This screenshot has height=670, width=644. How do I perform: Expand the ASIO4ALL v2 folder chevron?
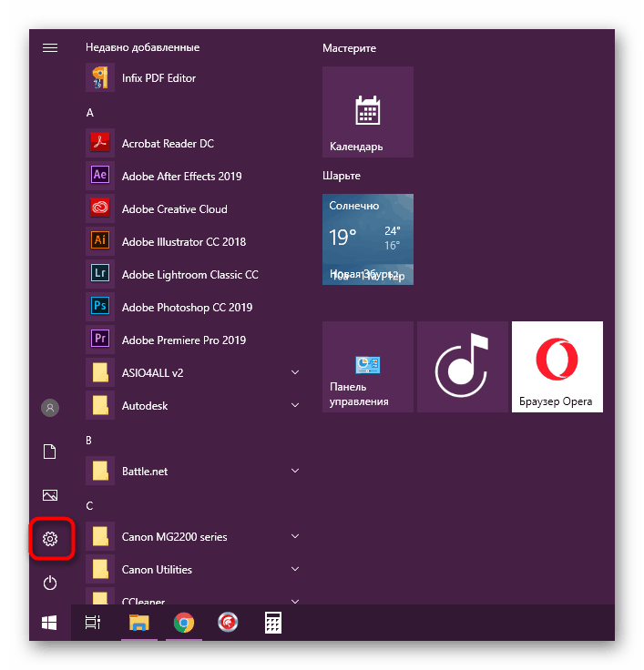pyautogui.click(x=295, y=372)
